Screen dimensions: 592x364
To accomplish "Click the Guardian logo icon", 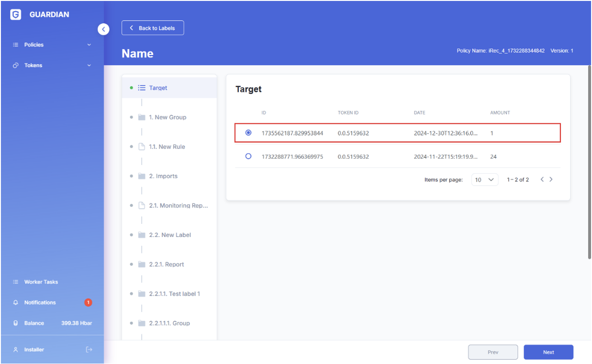I will click(15, 15).
